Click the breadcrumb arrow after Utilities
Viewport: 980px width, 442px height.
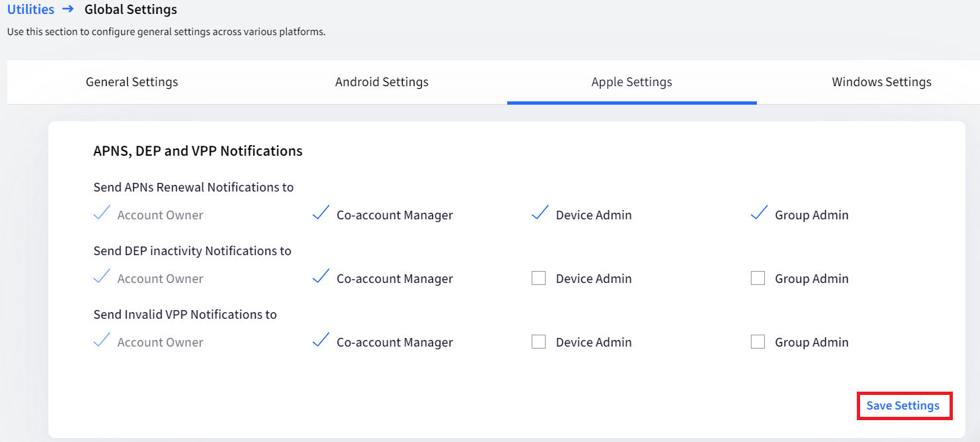[x=68, y=10]
